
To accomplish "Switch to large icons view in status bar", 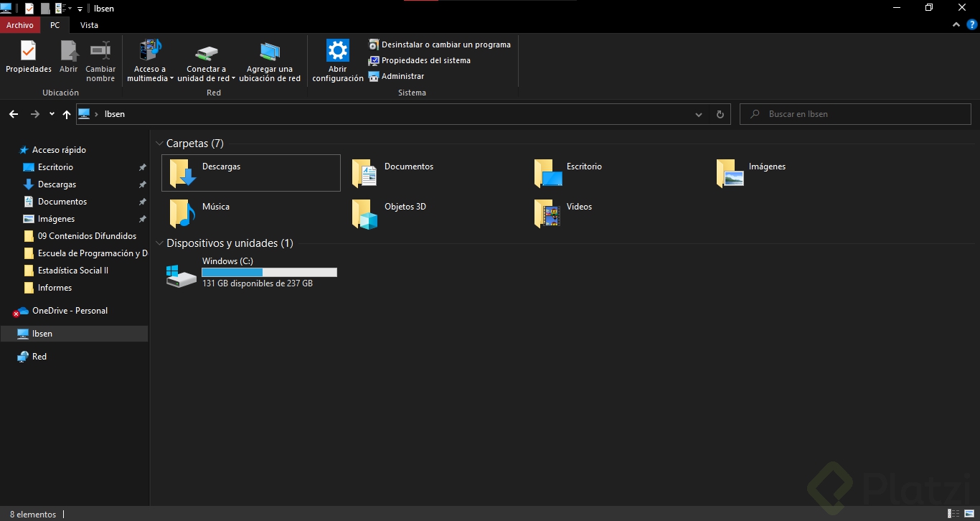I will coord(968,514).
